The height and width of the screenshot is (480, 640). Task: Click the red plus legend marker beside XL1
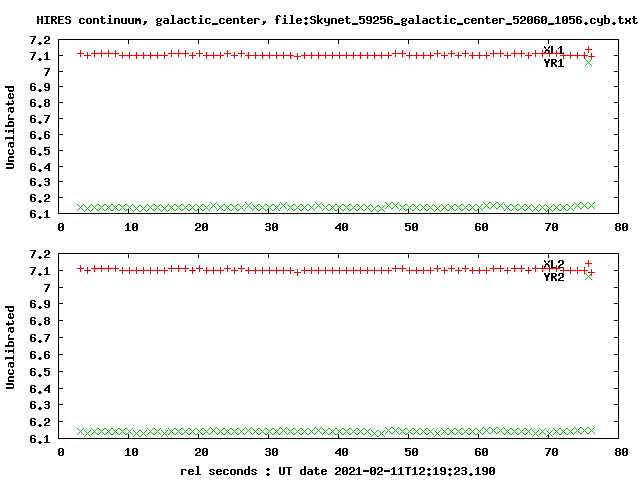[x=588, y=49]
